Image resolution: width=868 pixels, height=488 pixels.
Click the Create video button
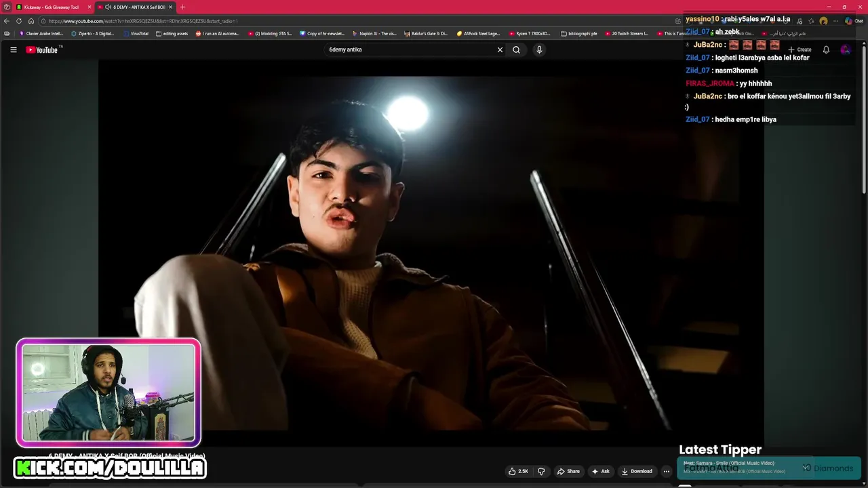click(x=800, y=49)
